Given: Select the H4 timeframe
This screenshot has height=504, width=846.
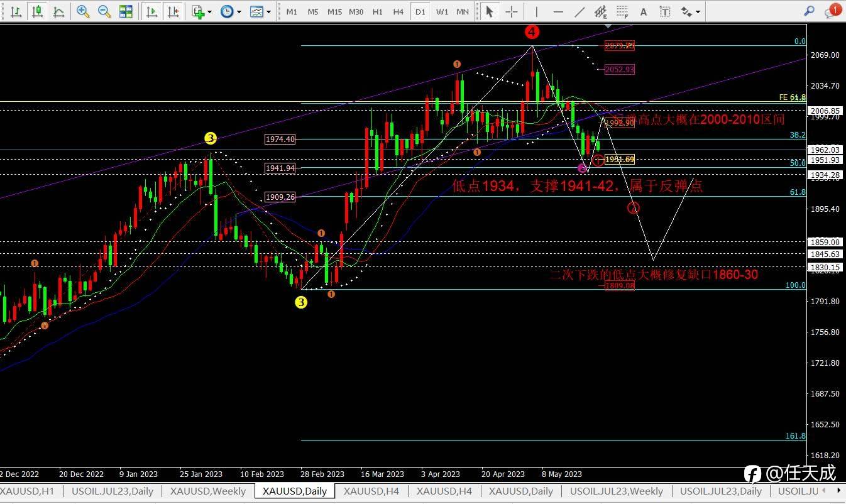Looking at the screenshot, I should [398, 11].
